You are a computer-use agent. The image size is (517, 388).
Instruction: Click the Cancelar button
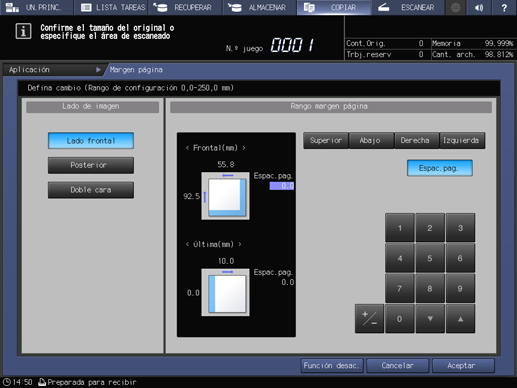click(397, 366)
